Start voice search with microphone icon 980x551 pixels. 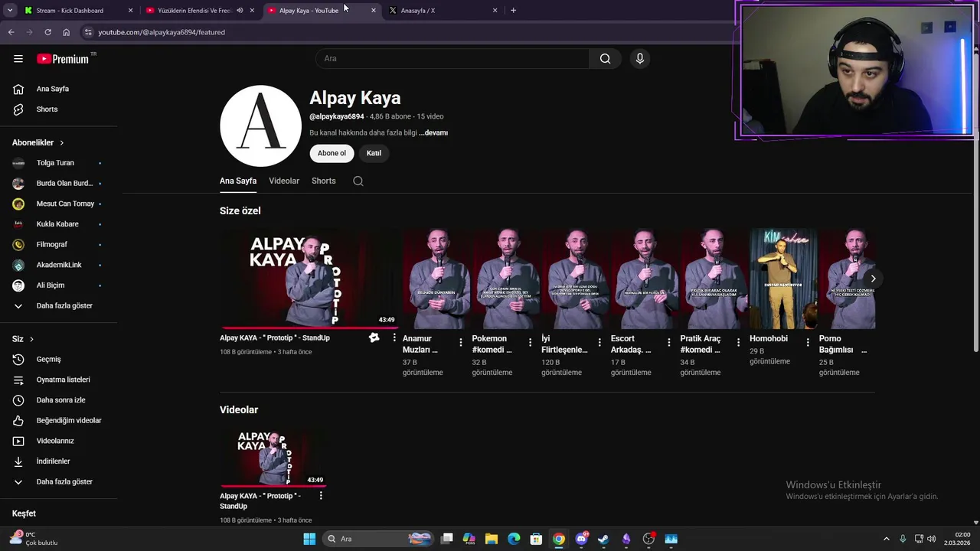point(639,58)
